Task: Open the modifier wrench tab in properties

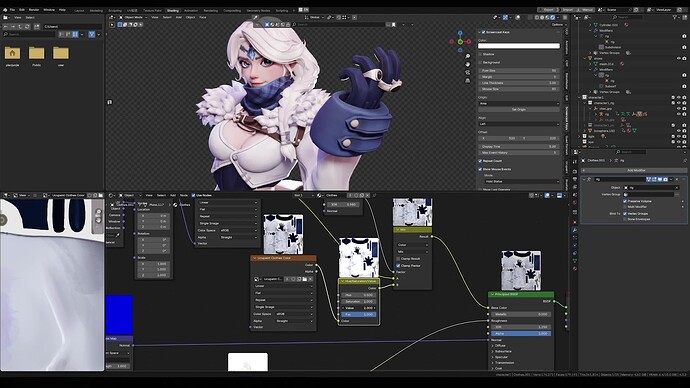Action: coord(575,230)
